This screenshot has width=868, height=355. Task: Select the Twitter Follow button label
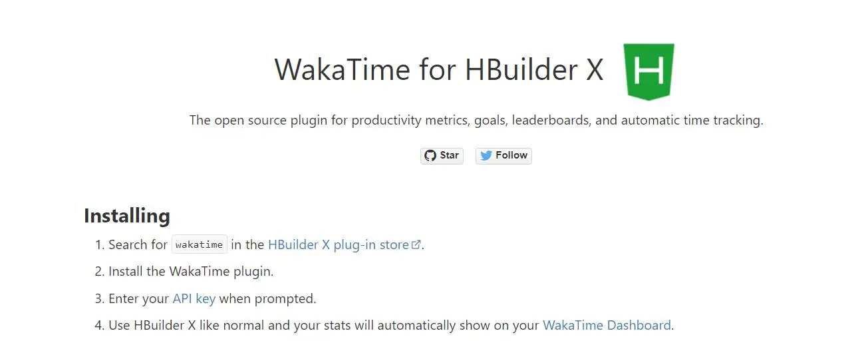tap(511, 155)
